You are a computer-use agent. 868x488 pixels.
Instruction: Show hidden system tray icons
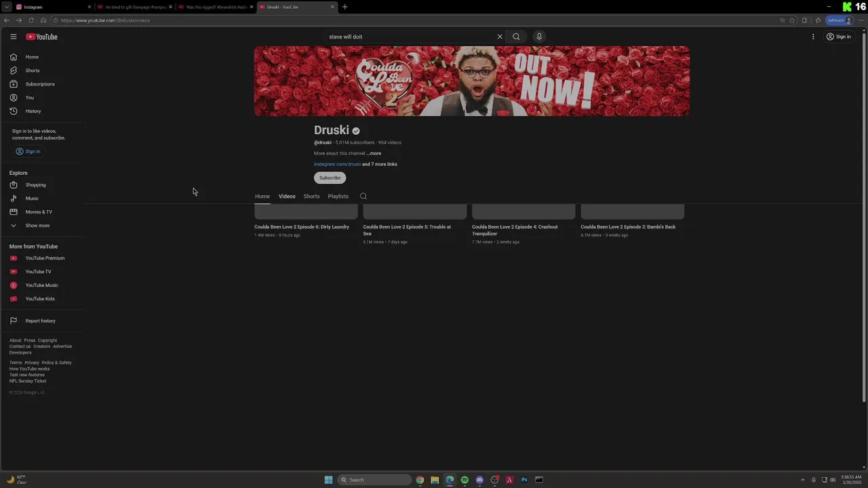(x=803, y=480)
